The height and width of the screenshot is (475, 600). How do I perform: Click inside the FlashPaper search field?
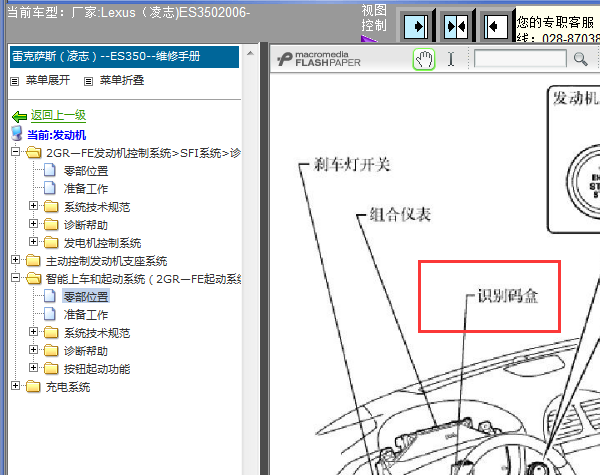(520, 59)
